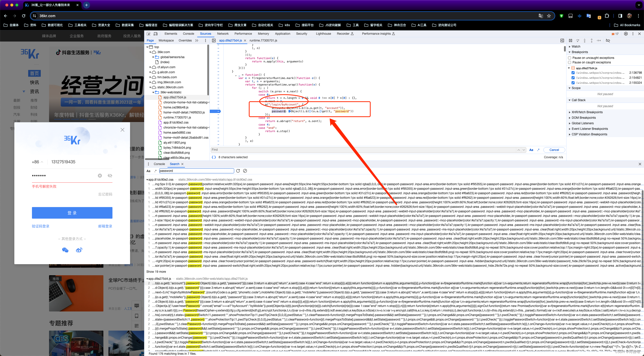Click the step over debugger icon
The height and width of the screenshot is (356, 644).
578,41
